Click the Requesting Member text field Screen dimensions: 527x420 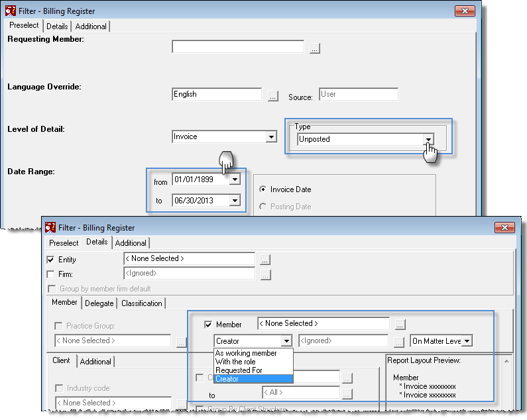click(238, 47)
